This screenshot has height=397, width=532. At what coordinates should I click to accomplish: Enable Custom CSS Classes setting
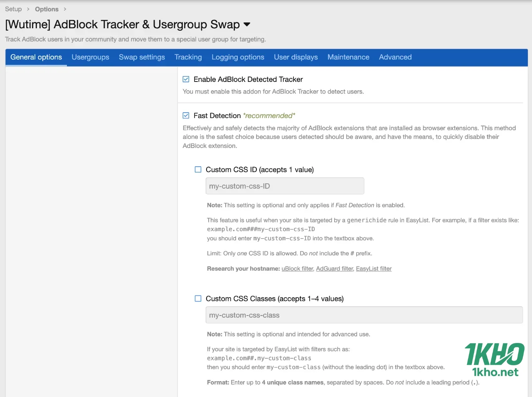pyautogui.click(x=198, y=298)
